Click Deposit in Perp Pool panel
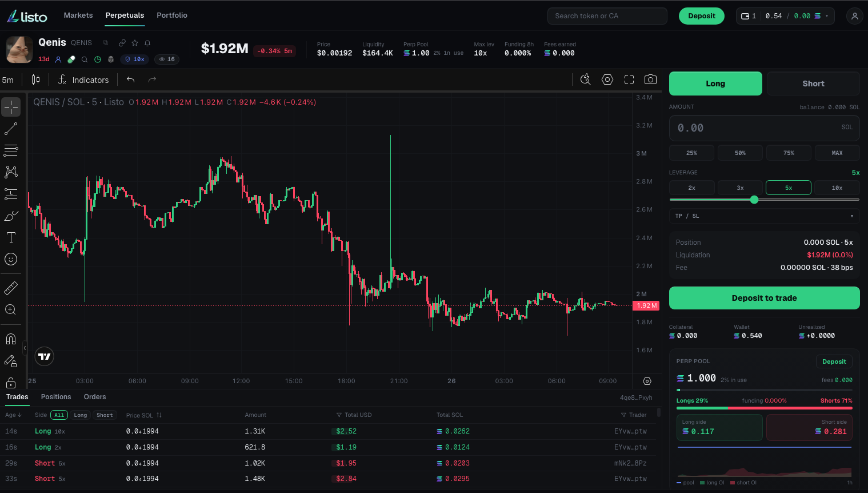Viewport: 868px width, 493px height. [834, 361]
